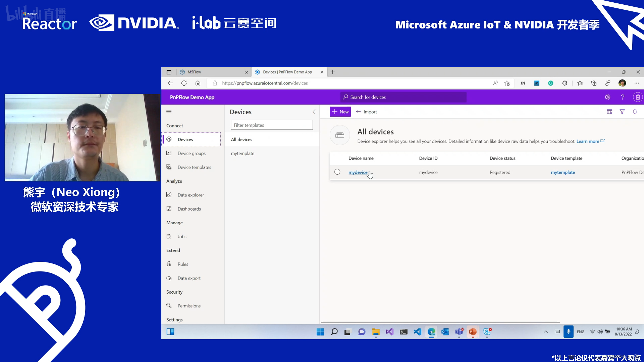Image resolution: width=644 pixels, height=362 pixels.
Task: Open File Explorer from taskbar
Action: [376, 332]
